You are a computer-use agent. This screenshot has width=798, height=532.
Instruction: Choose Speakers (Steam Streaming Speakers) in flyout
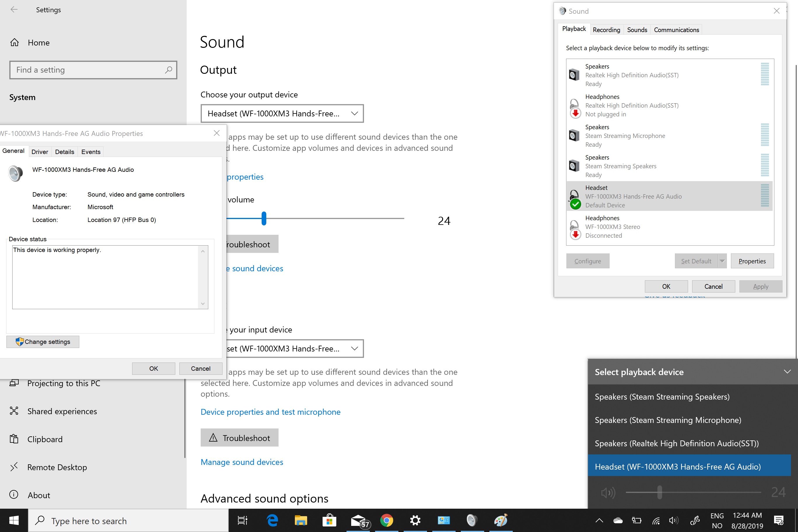click(x=689, y=397)
